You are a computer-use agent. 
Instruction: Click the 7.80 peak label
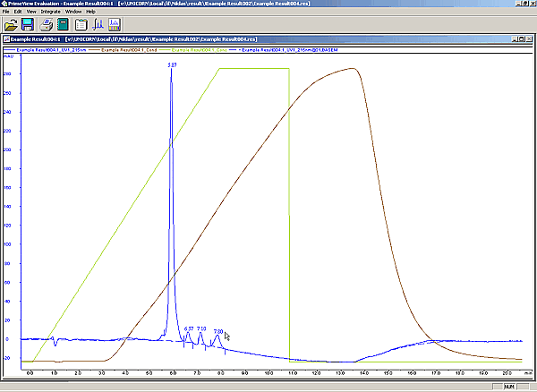click(218, 331)
